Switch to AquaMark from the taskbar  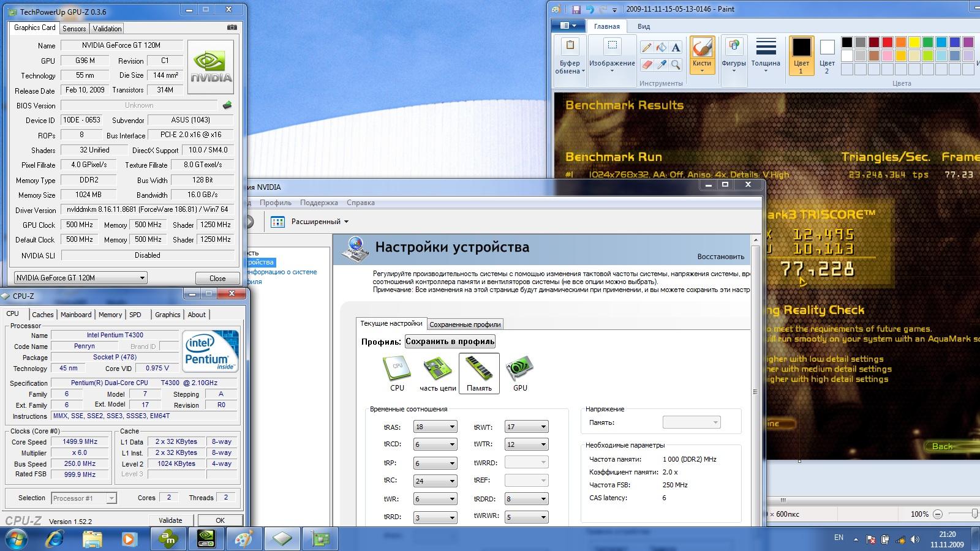[168, 539]
